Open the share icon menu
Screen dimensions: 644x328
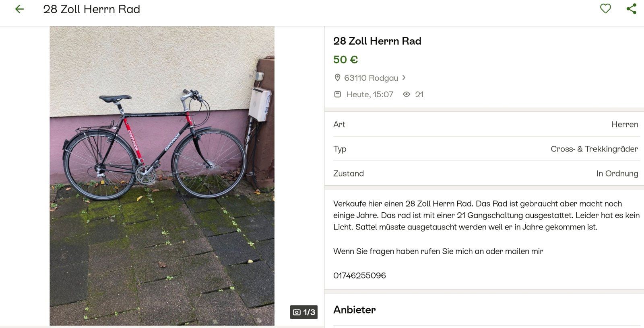click(x=631, y=9)
